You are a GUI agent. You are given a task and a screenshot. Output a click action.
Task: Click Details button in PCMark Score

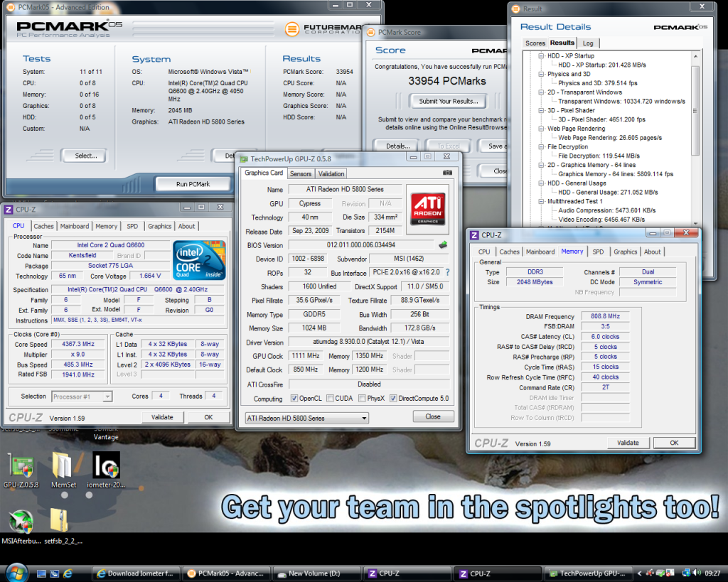click(398, 146)
